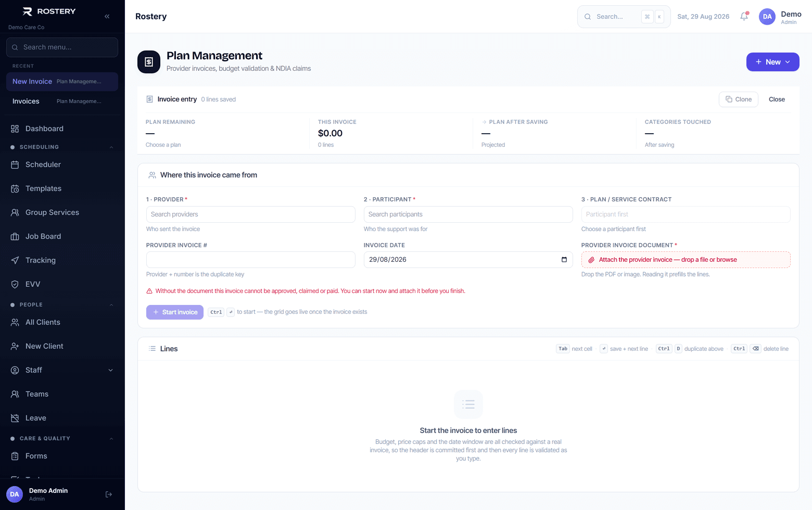Collapse the People section
This screenshot has width=812, height=510.
[x=111, y=305]
